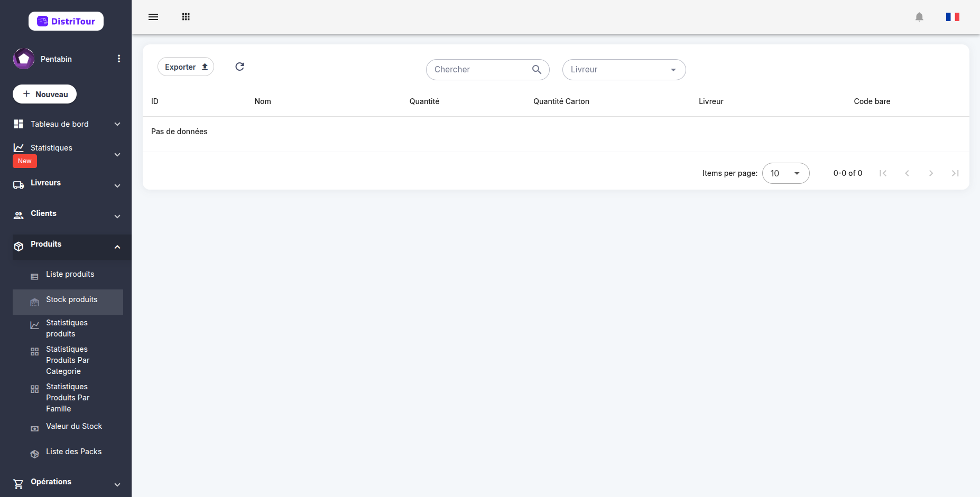The height and width of the screenshot is (497, 980).
Task: Click the Nouveau button
Action: click(45, 94)
